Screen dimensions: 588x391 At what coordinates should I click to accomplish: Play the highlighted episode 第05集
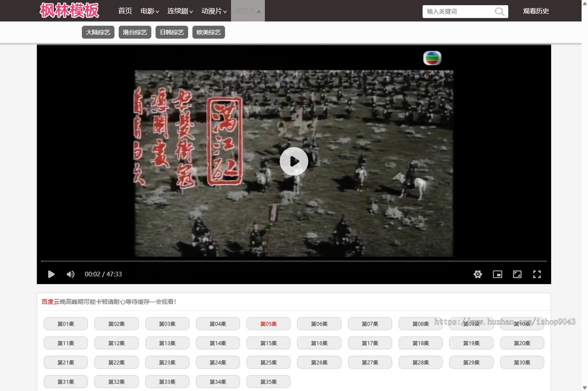[269, 324]
